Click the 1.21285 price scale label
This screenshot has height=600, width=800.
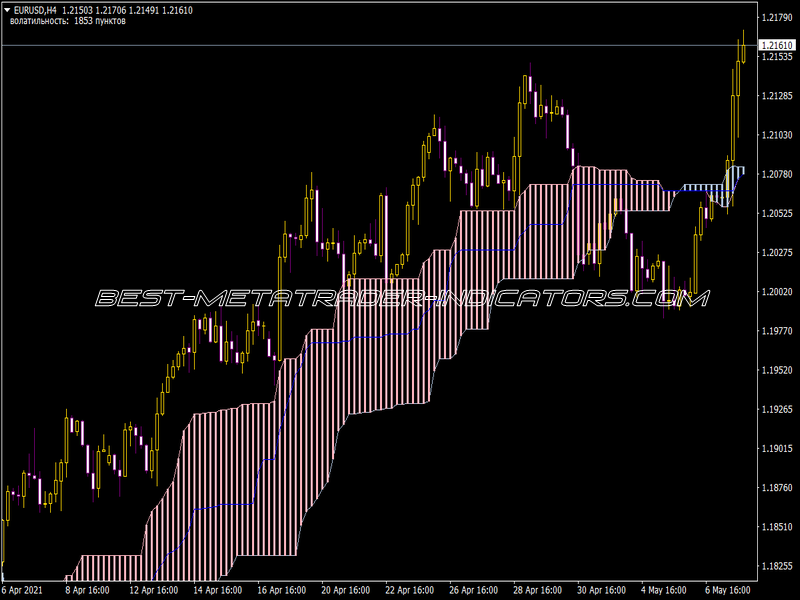click(777, 96)
